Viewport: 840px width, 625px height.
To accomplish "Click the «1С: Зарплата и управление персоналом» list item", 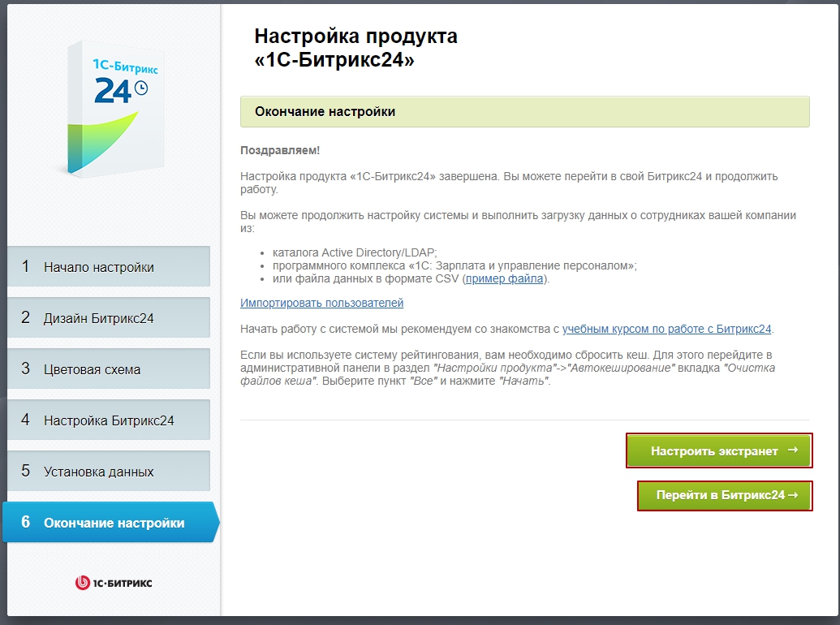I will (454, 265).
